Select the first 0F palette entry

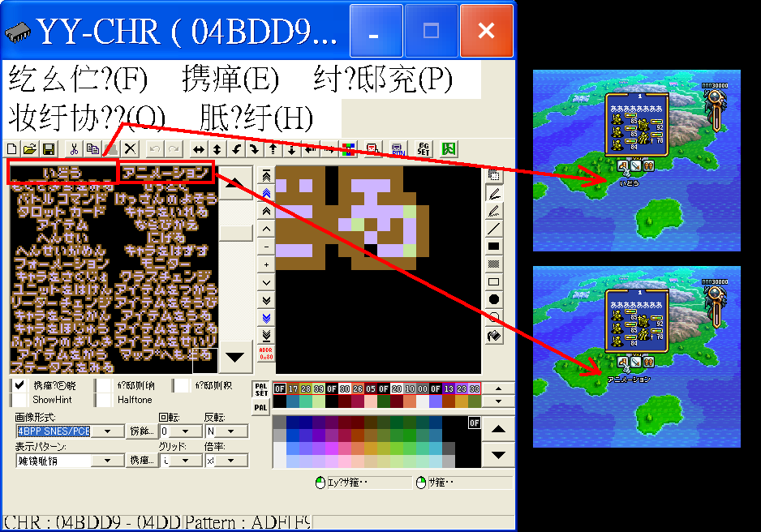coord(280,389)
